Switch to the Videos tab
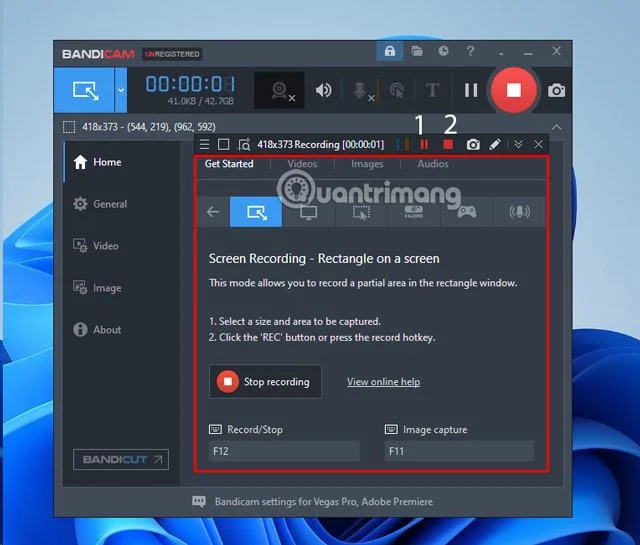The width and height of the screenshot is (640, 545). click(x=302, y=164)
